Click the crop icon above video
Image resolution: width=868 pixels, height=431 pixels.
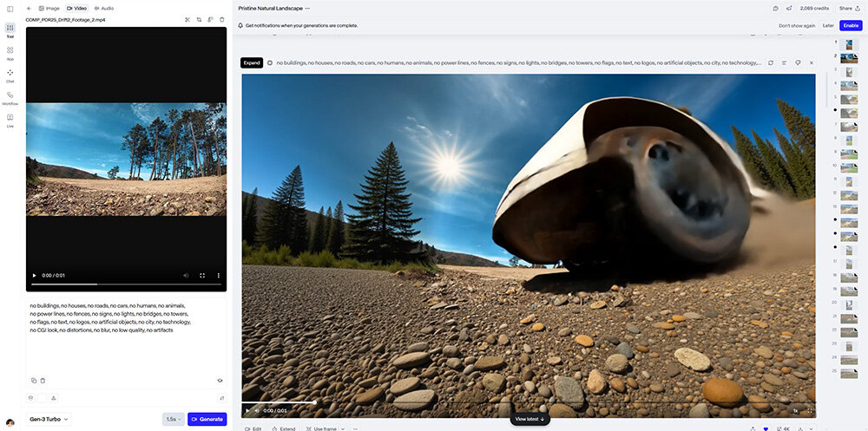(199, 19)
